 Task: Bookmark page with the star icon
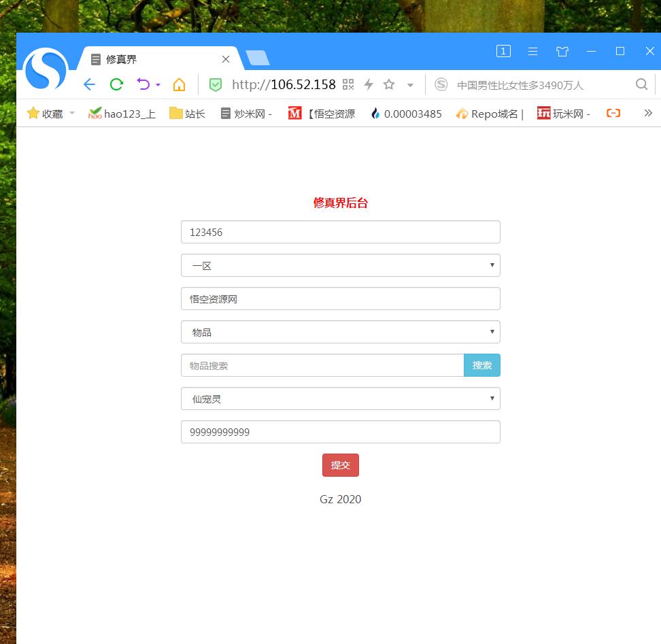(389, 84)
